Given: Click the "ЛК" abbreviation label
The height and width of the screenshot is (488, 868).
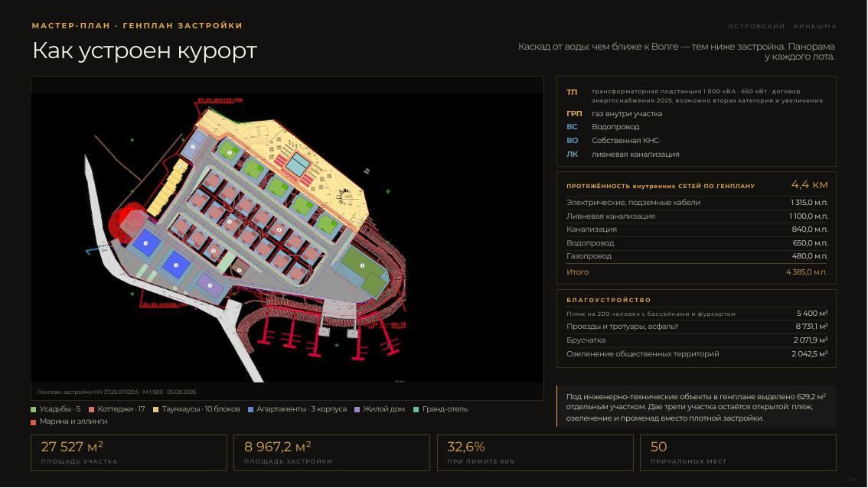Looking at the screenshot, I should 572,155.
